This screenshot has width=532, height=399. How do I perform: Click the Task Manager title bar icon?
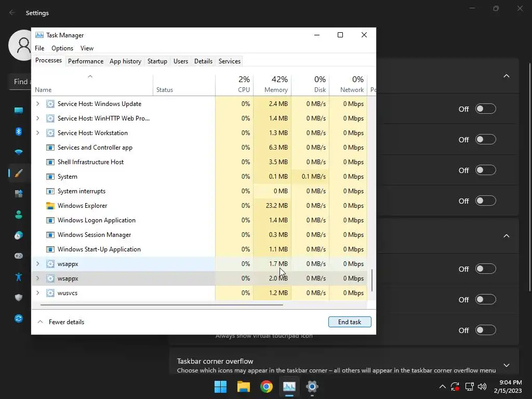tap(39, 35)
